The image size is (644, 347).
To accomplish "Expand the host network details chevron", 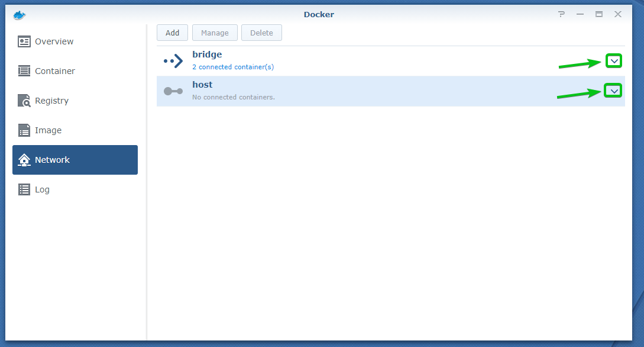I will point(613,91).
